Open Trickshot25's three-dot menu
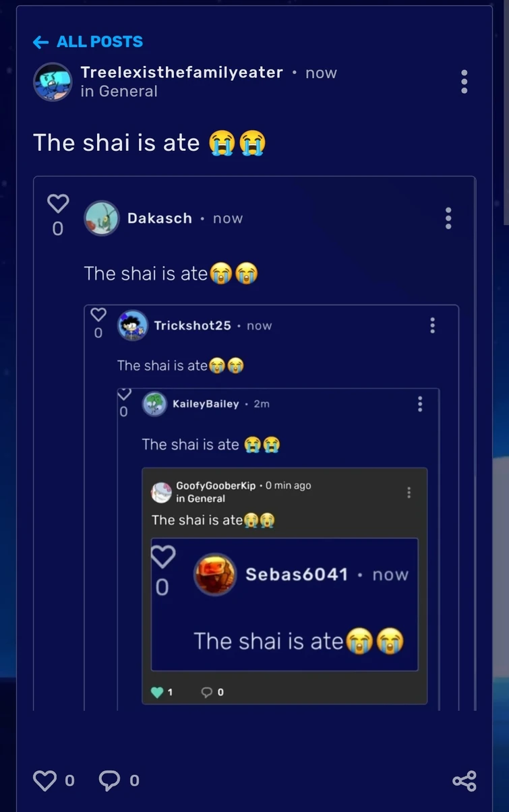509x812 pixels. [432, 325]
